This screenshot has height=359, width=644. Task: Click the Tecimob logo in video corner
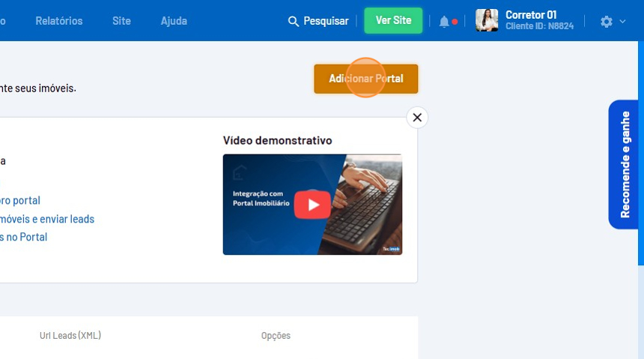click(x=391, y=249)
